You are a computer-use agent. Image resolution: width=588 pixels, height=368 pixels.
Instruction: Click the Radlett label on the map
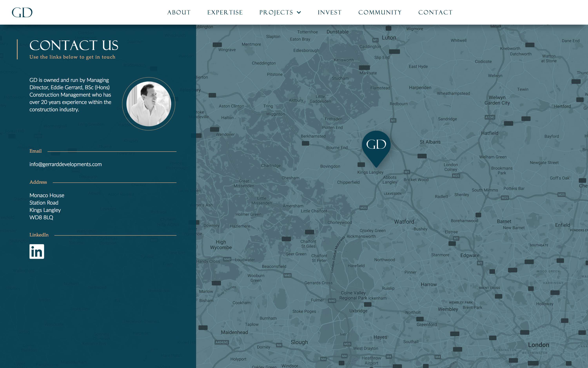441,197
